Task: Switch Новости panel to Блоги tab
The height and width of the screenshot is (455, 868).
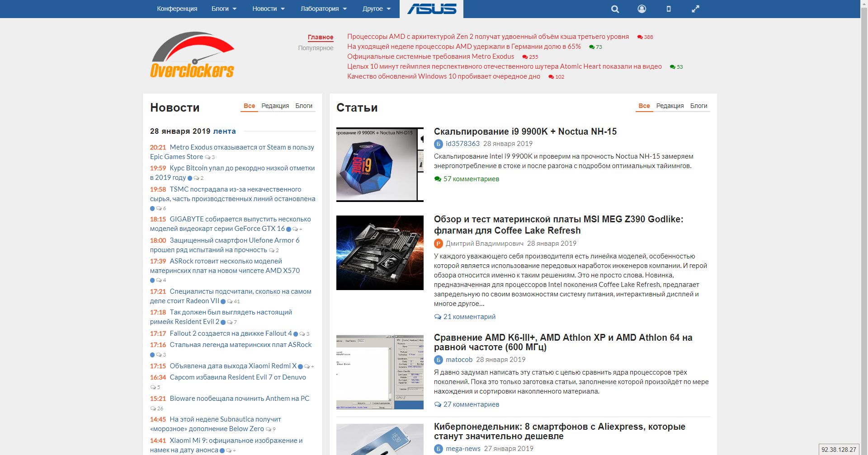Action: [304, 106]
